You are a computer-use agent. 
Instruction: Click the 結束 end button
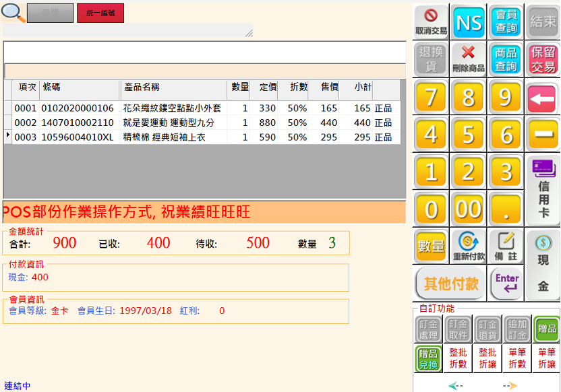coord(543,22)
